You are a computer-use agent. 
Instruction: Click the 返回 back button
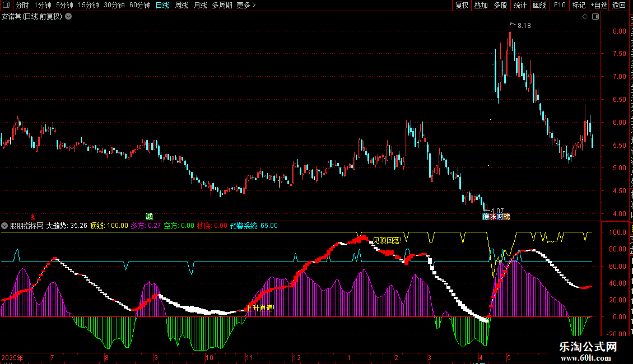coord(619,5)
